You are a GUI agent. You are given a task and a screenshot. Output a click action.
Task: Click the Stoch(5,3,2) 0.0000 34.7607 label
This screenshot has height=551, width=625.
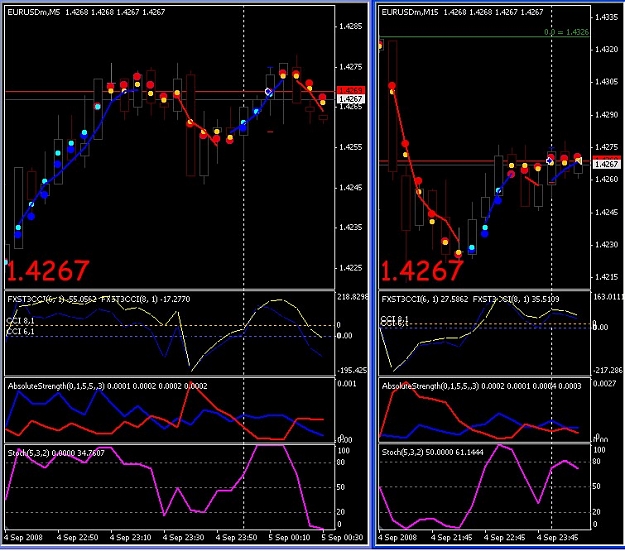tap(56, 453)
